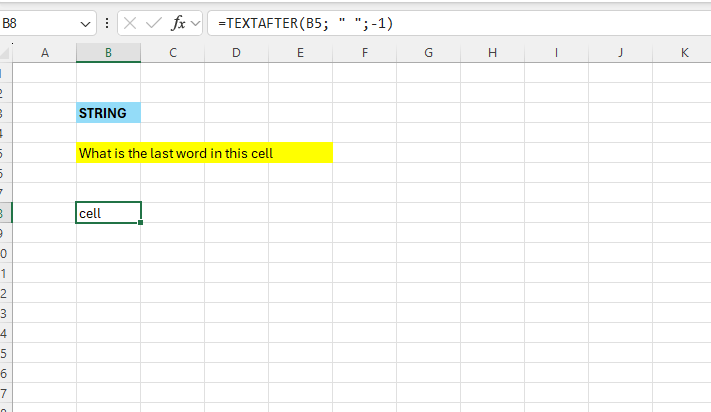Select column E header
711x412 pixels.
coord(300,52)
